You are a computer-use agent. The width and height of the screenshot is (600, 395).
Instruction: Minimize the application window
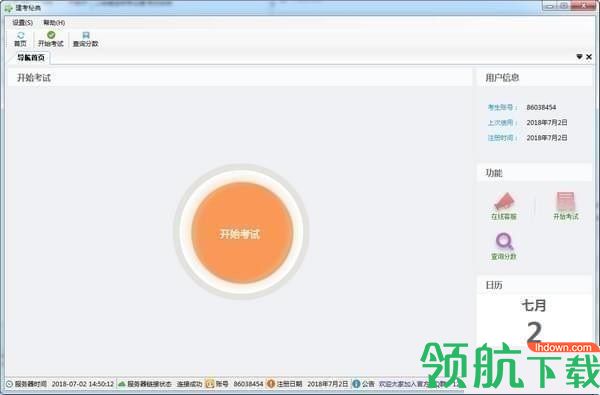tap(550, 6)
